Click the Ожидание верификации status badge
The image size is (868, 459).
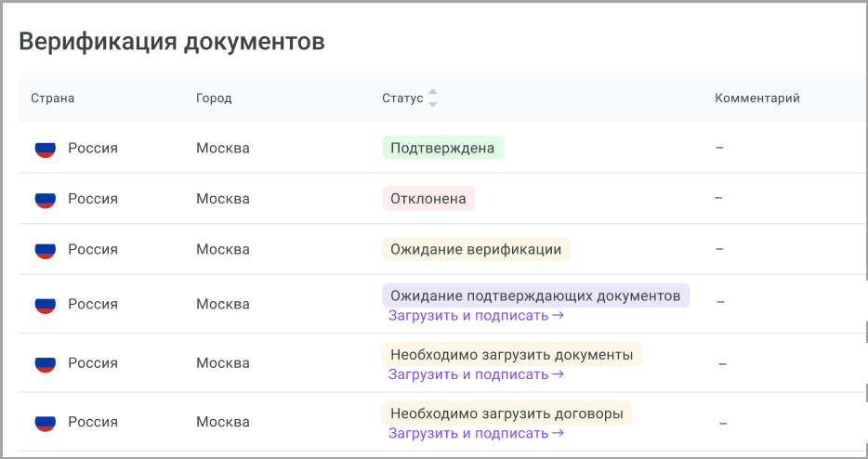click(476, 249)
